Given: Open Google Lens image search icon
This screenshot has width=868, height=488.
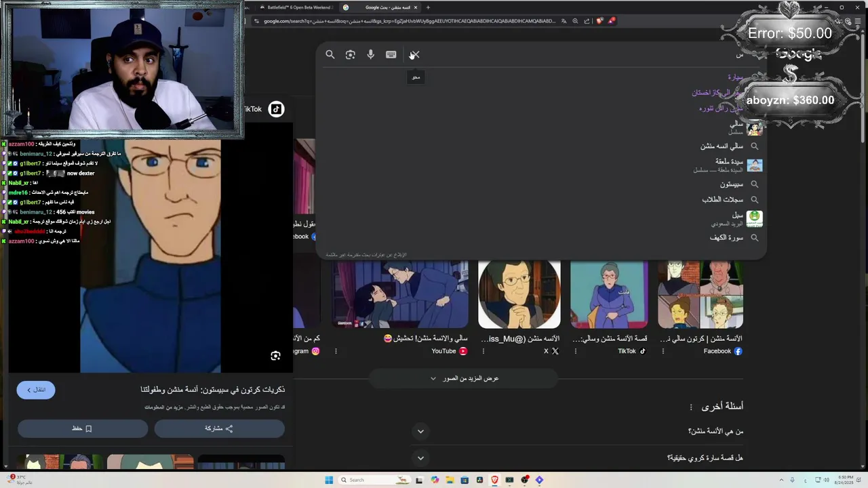Looking at the screenshot, I should point(351,55).
